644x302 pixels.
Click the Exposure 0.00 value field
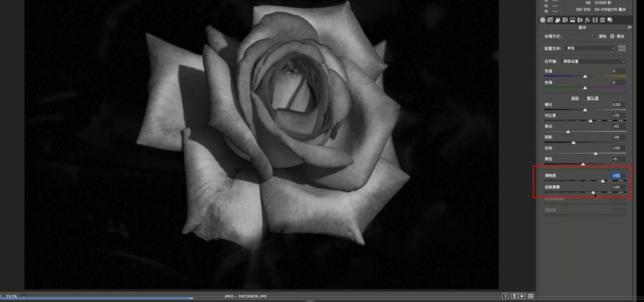618,105
